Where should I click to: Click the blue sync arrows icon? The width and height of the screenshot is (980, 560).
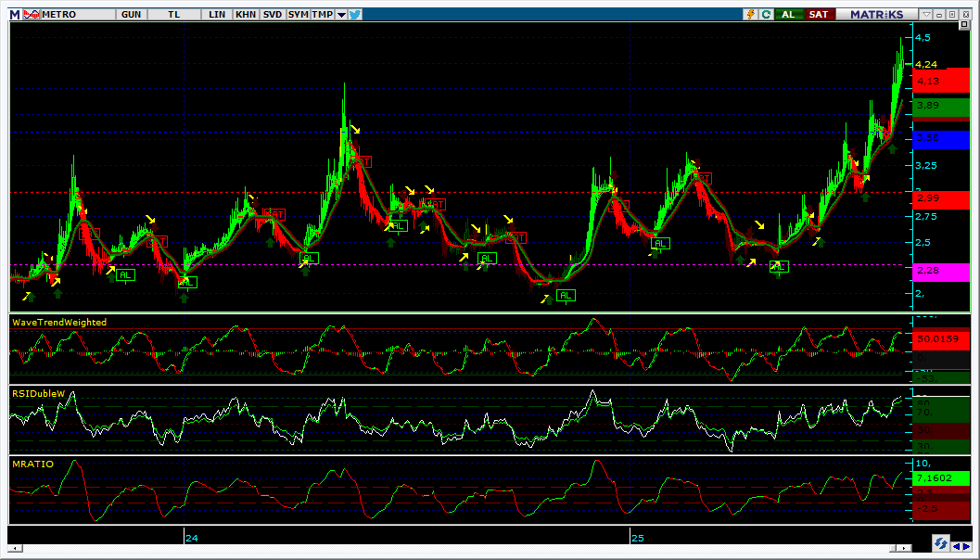(x=941, y=541)
